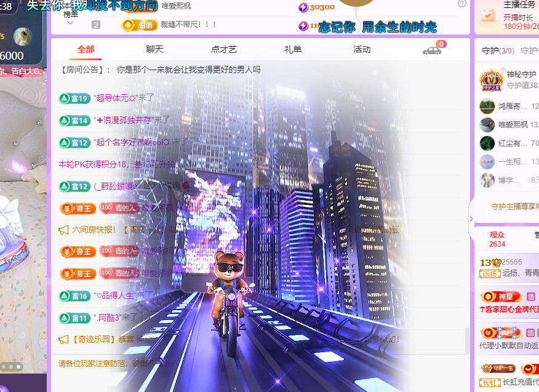The height and width of the screenshot is (392, 539).
Task: Click the 伯爵 badge next to 裁缝不带尺
Action: point(139,25)
